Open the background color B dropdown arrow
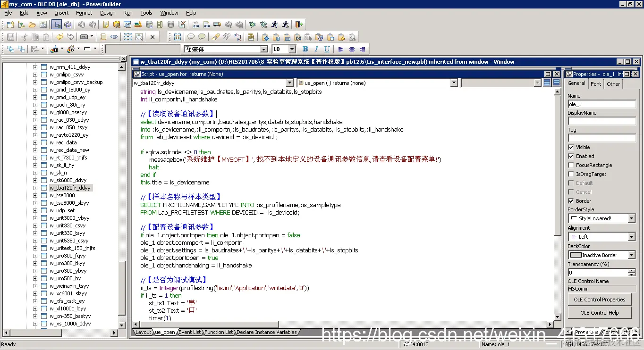The height and width of the screenshot is (350, 644). click(78, 49)
